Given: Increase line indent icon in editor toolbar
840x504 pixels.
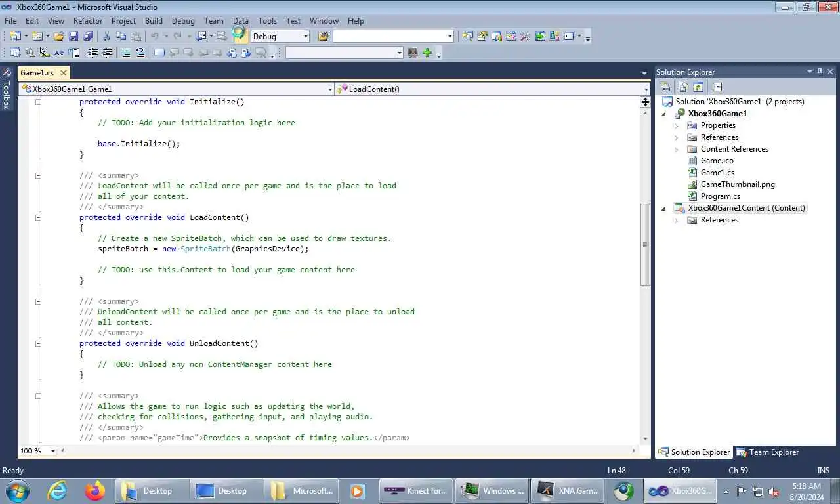Looking at the screenshot, I should [108, 52].
